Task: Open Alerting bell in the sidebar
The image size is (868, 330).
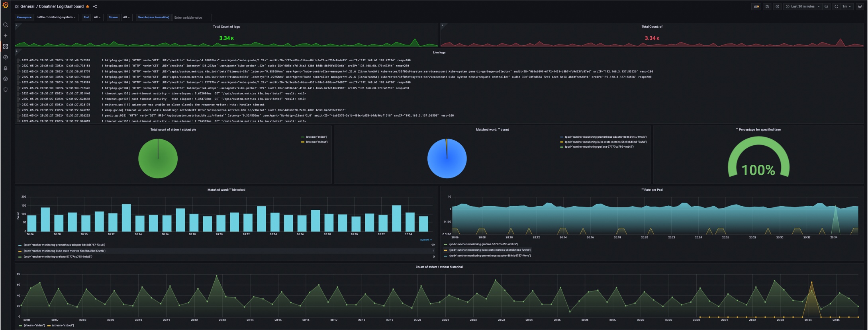Action: (x=6, y=68)
